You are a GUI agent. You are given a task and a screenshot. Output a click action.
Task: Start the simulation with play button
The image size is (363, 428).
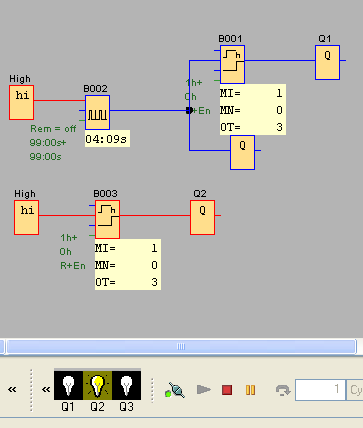[x=203, y=389]
